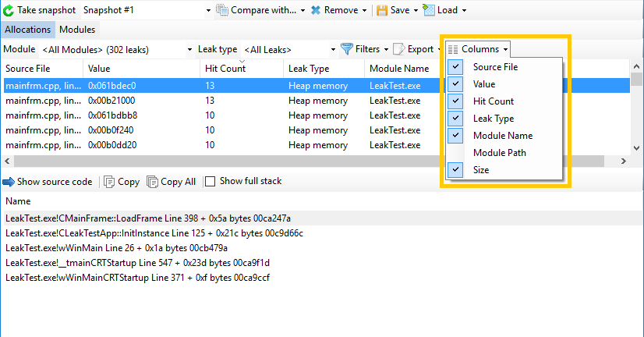Click the Export button label
This screenshot has width=644, height=337.
pos(420,49)
